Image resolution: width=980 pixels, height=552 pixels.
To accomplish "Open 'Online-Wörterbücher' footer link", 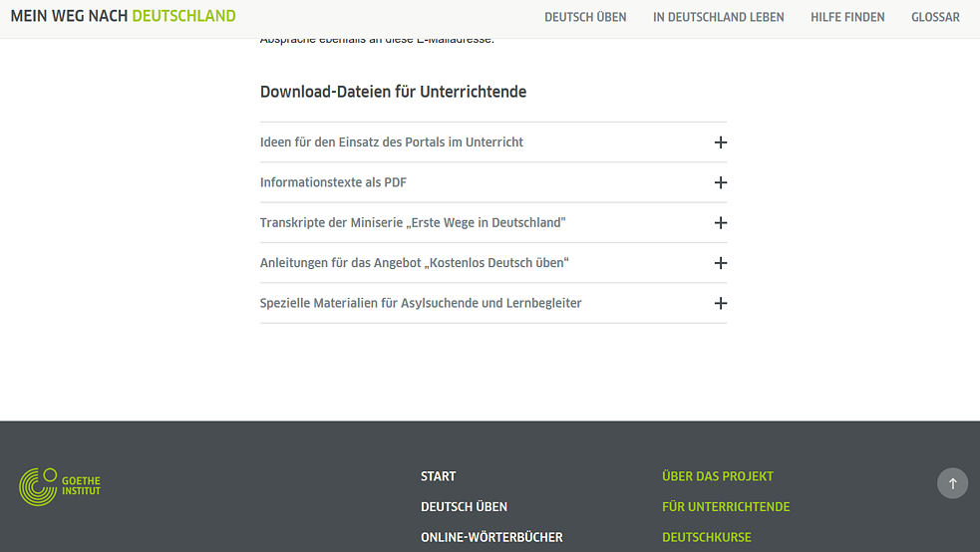I will (491, 537).
